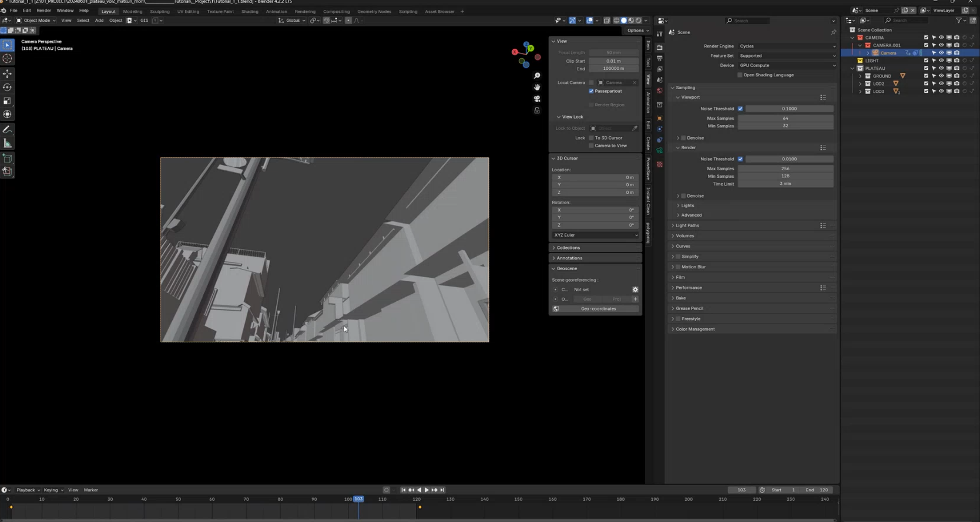Switch to the Modeling workspace tab
The image size is (980, 522).
click(x=132, y=11)
